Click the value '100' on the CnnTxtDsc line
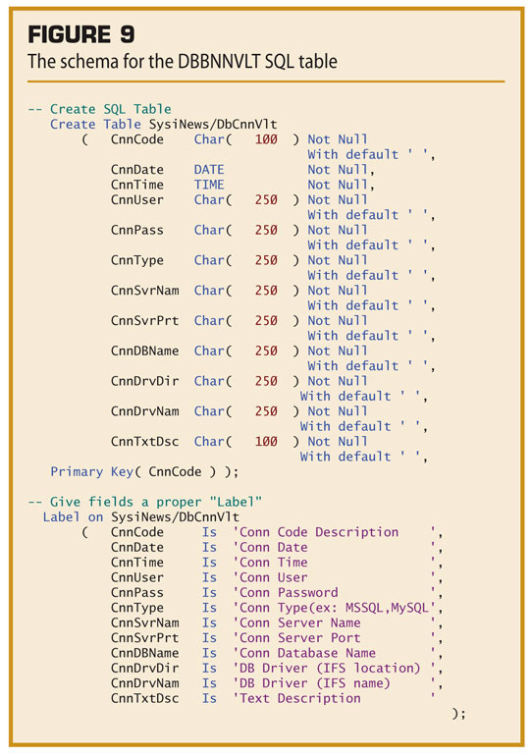Screen dimensions: 532x756 [x=266, y=442]
